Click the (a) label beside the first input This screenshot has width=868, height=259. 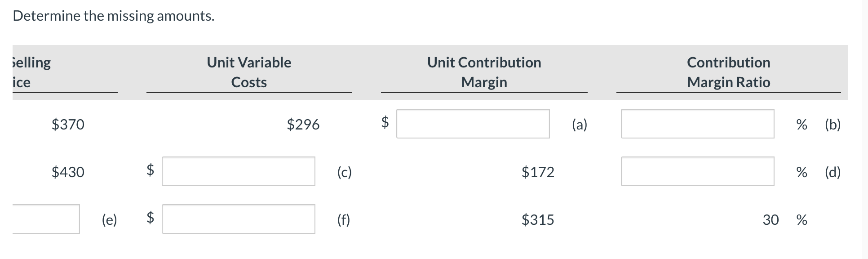[x=580, y=124]
